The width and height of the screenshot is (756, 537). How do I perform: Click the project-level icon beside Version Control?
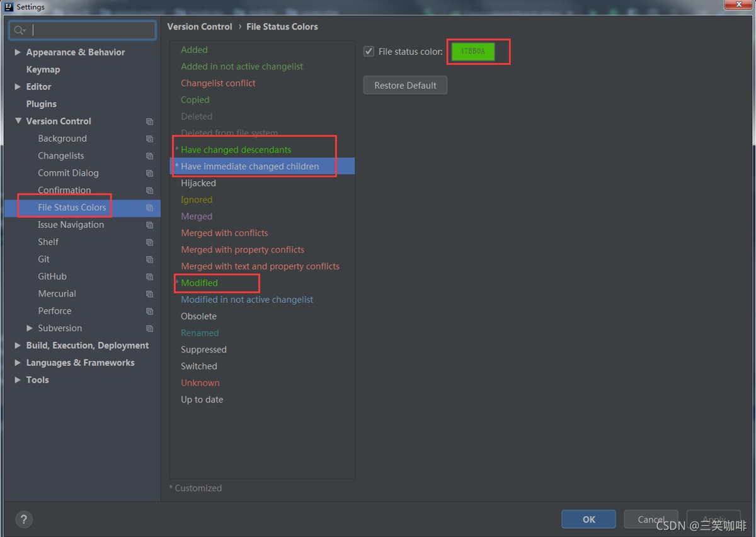tap(149, 122)
